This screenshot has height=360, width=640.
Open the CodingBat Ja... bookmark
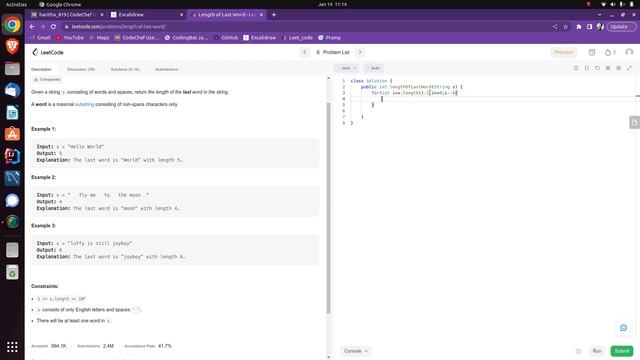click(x=186, y=38)
